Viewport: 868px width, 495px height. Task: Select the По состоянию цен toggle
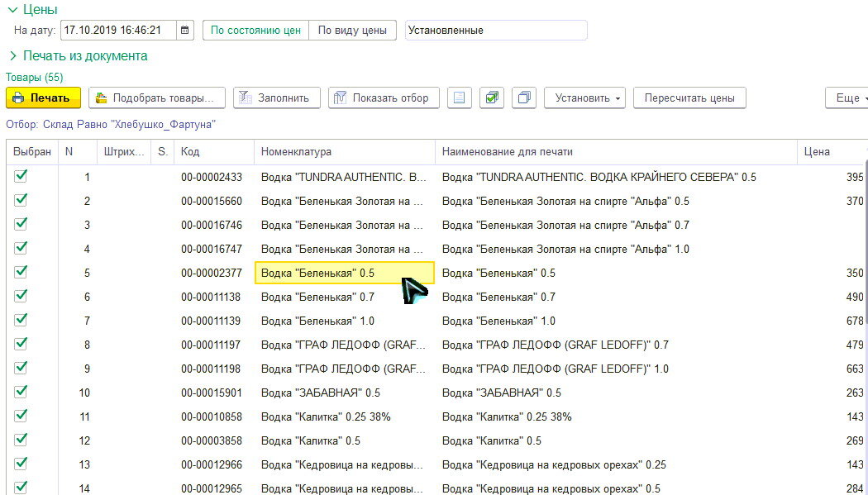[255, 31]
